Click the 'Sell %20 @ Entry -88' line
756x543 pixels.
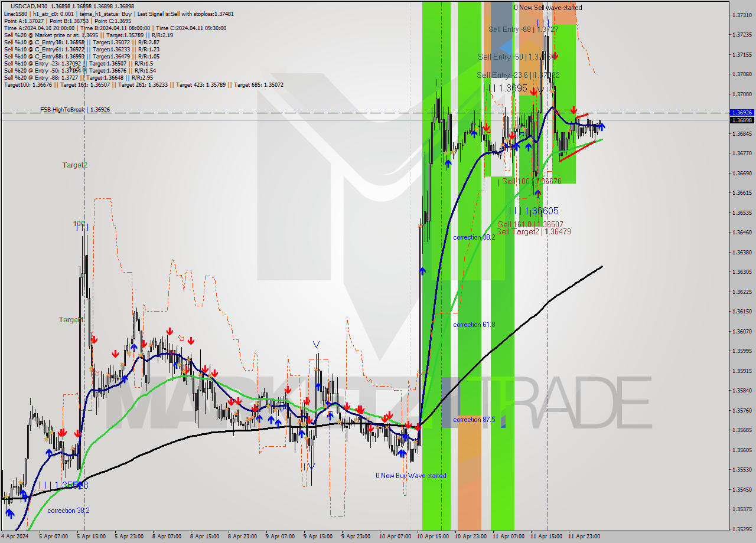tap(80, 77)
